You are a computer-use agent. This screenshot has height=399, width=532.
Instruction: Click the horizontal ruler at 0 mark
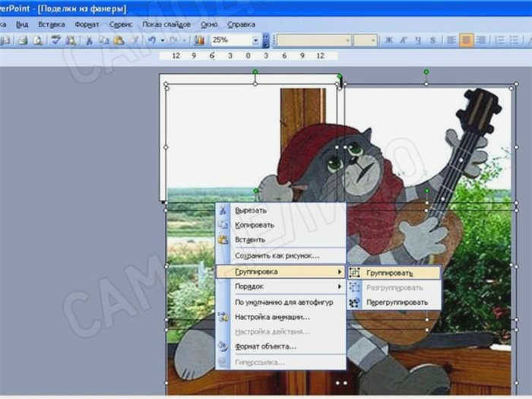point(248,55)
